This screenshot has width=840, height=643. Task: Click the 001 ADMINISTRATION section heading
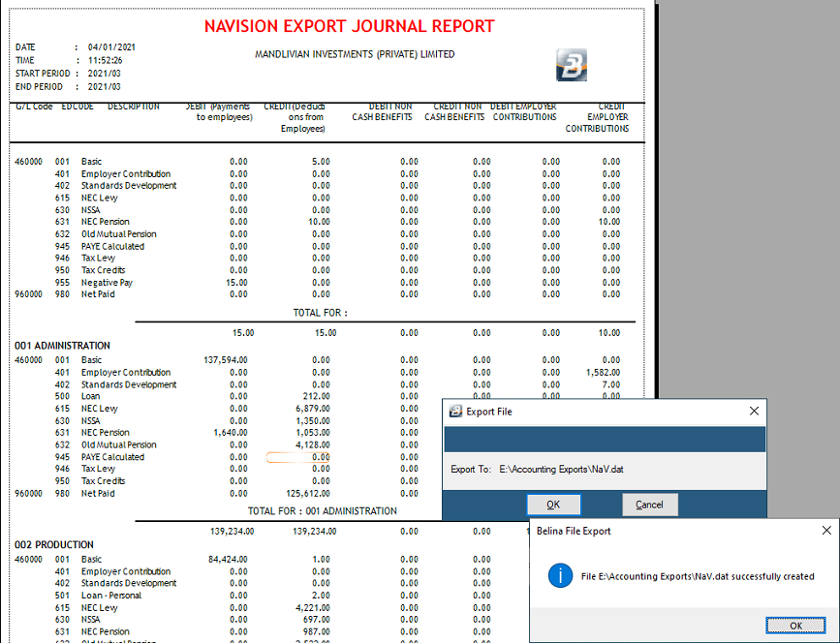point(62,346)
